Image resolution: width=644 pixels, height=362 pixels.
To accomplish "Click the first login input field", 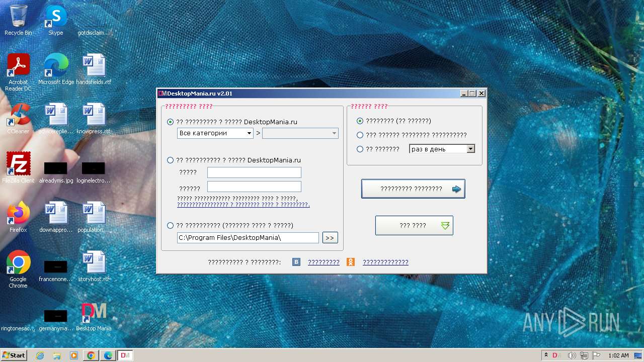I will tap(254, 172).
